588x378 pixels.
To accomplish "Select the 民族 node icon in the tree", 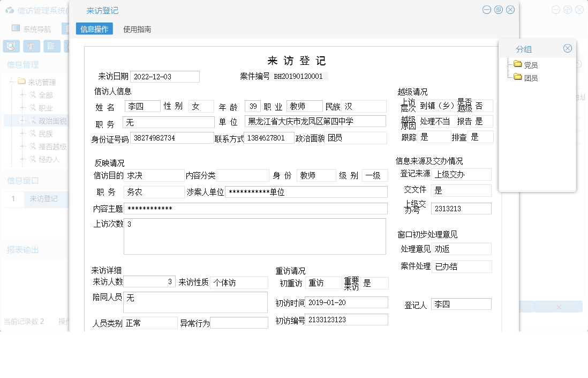I will click(x=33, y=134).
